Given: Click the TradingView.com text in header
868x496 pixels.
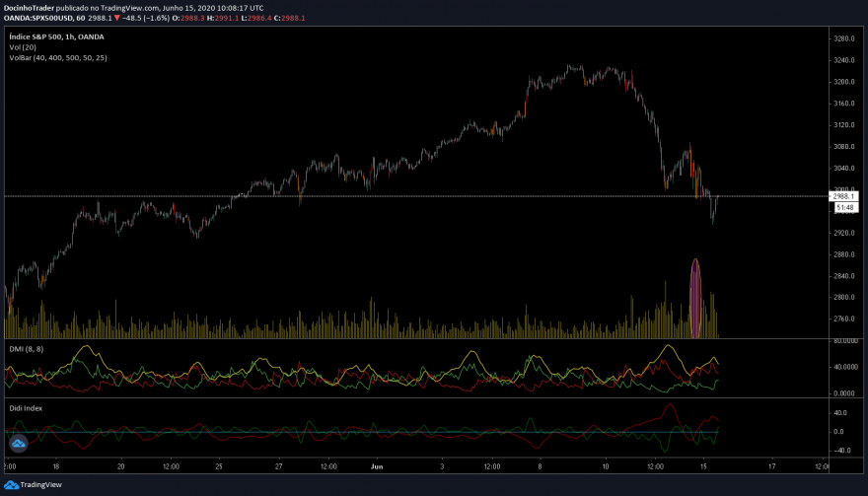Looking at the screenshot, I should click(129, 8).
